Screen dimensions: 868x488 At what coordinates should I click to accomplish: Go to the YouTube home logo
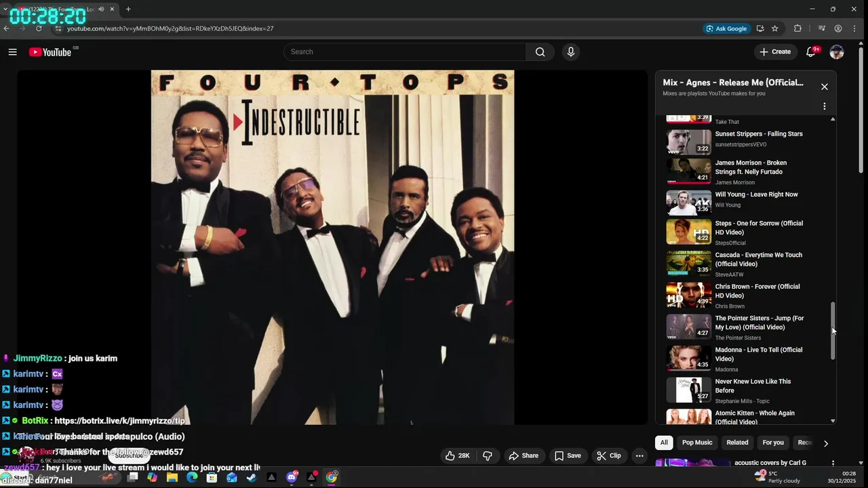(x=50, y=52)
